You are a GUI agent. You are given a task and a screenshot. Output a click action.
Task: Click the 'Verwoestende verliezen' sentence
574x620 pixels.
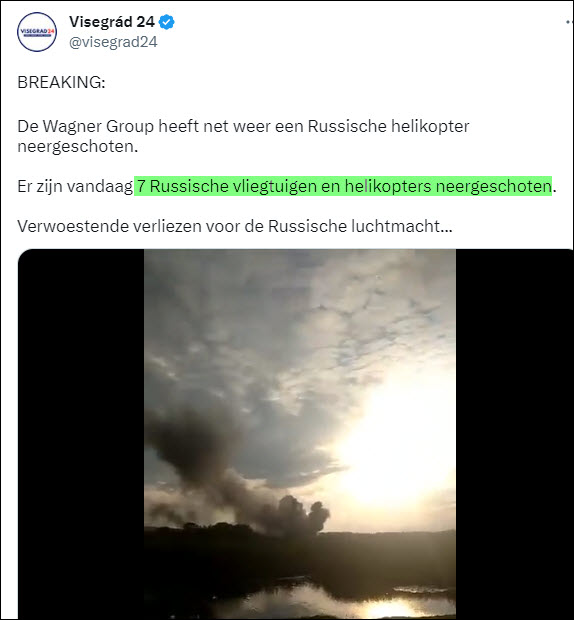[x=235, y=227]
